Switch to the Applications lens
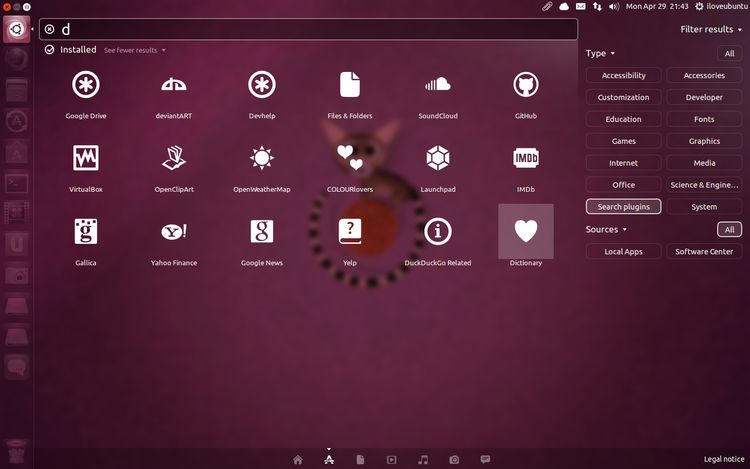This screenshot has height=469, width=750. [x=329, y=460]
